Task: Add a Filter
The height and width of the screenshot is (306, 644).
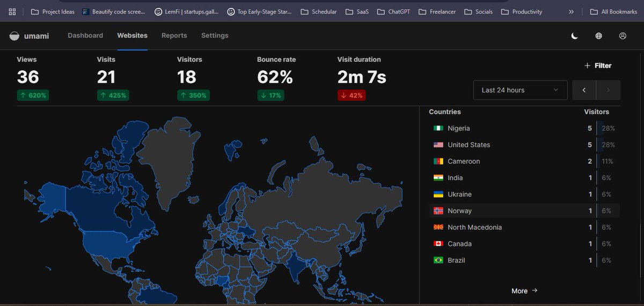Action: coord(598,65)
